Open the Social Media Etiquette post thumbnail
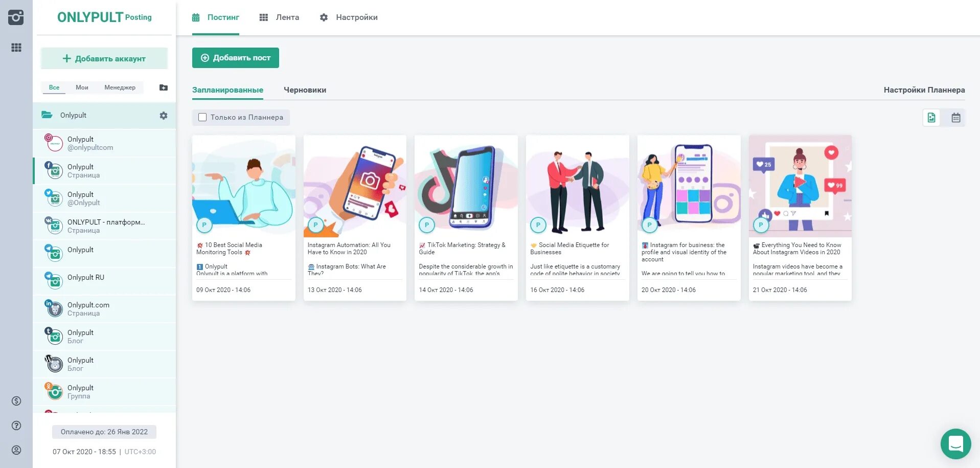 click(578, 186)
